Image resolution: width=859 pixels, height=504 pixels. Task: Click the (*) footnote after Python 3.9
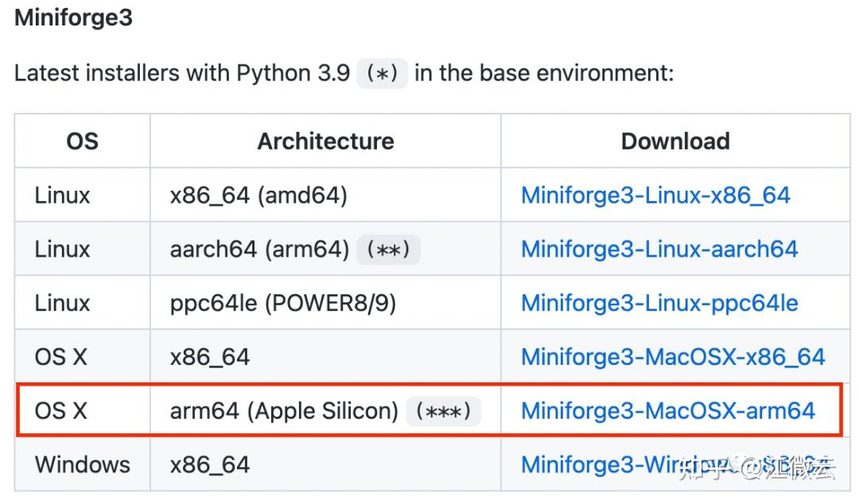tap(382, 73)
